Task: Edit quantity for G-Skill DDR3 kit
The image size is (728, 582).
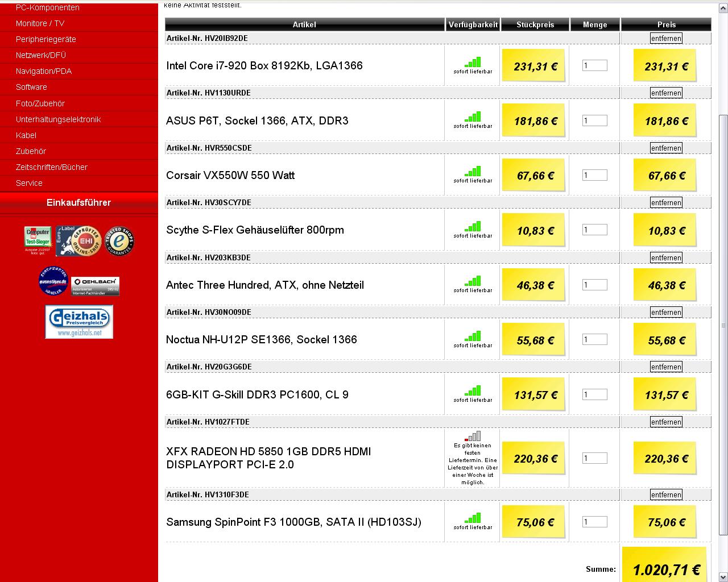Action: click(x=594, y=394)
